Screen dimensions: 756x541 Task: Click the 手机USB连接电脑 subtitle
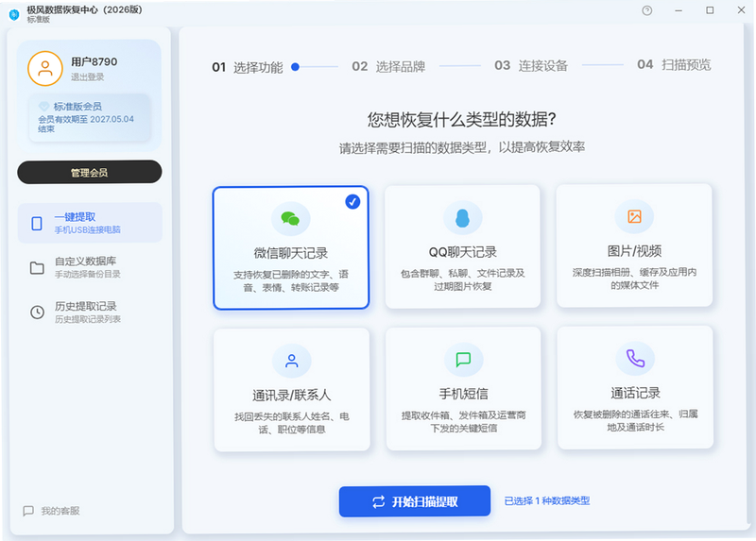(87, 229)
